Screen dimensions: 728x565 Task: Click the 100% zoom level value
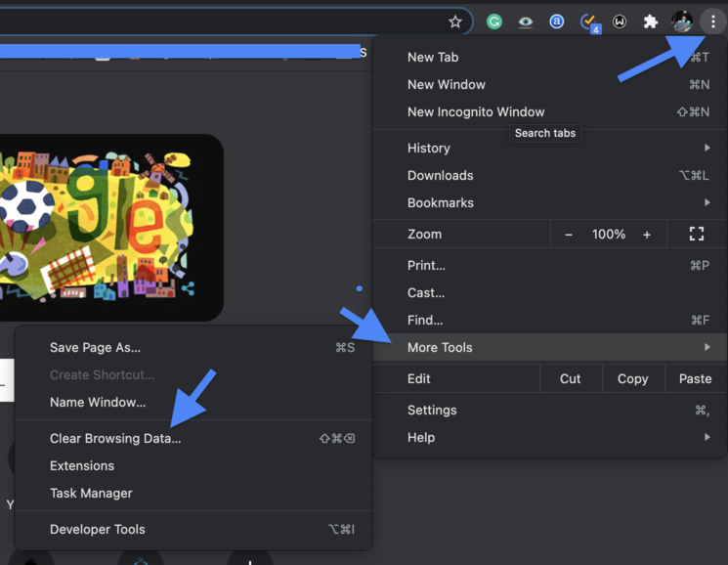pyautogui.click(x=608, y=235)
